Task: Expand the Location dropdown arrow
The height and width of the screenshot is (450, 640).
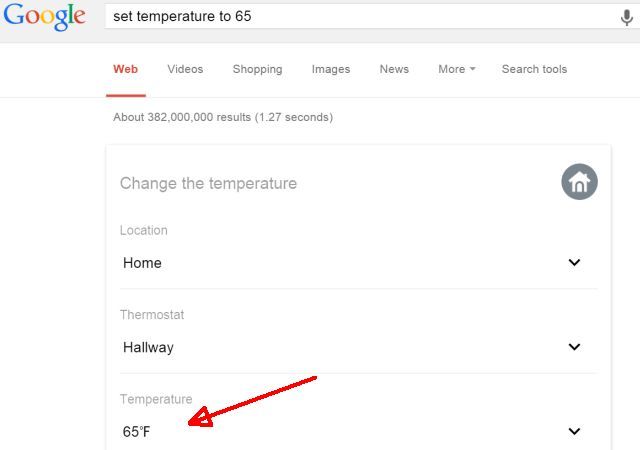Action: 574,263
